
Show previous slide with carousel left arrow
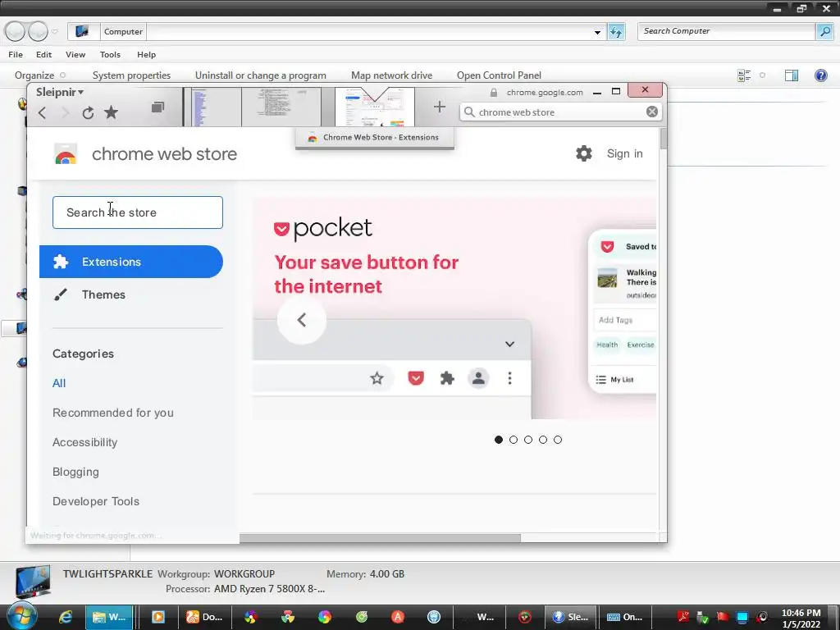click(302, 320)
